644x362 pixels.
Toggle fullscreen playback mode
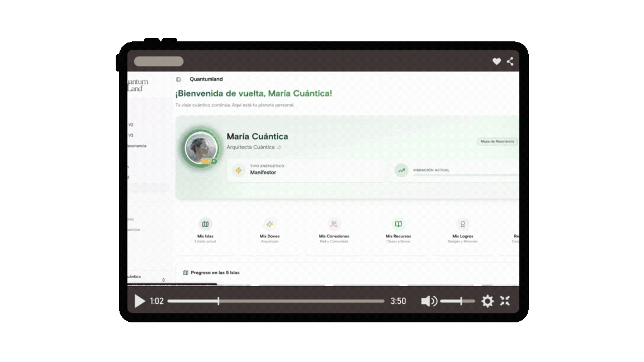click(505, 301)
